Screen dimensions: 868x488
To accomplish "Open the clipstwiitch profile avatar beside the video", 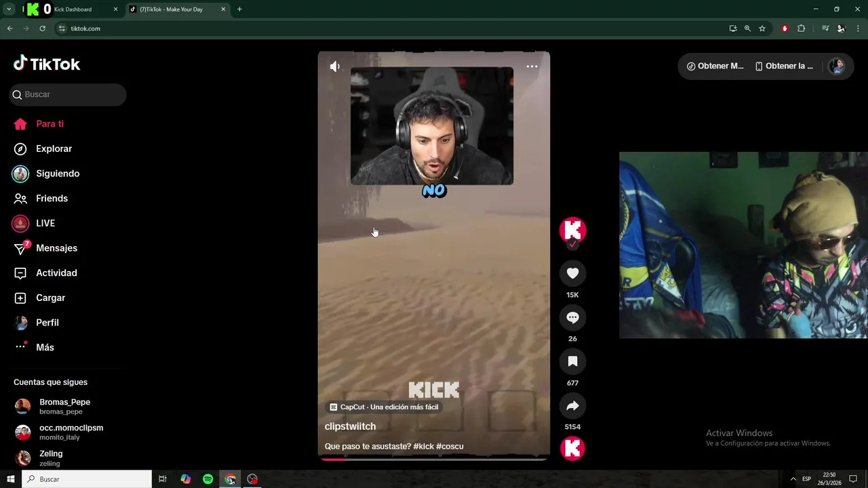I will [x=572, y=230].
